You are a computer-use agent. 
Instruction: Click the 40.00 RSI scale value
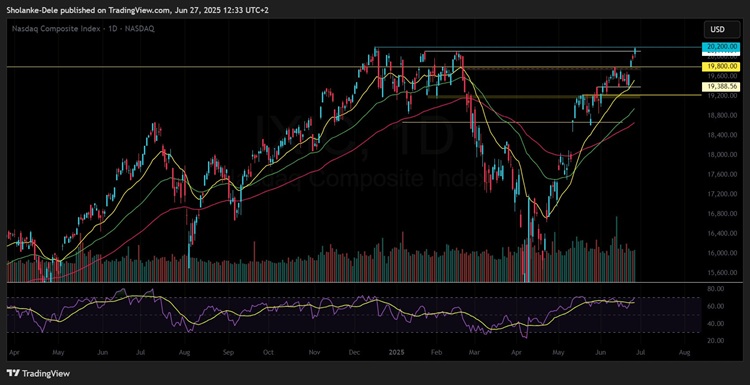[717, 323]
